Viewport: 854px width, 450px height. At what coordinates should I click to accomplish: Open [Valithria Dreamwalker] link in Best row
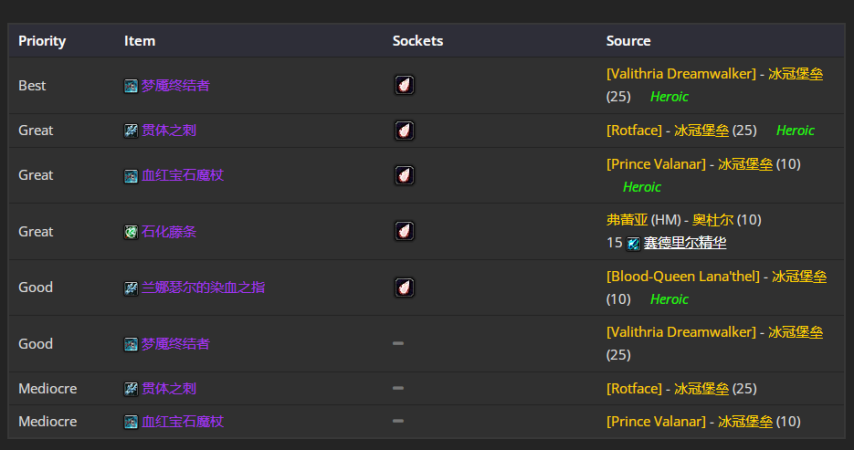coord(680,74)
